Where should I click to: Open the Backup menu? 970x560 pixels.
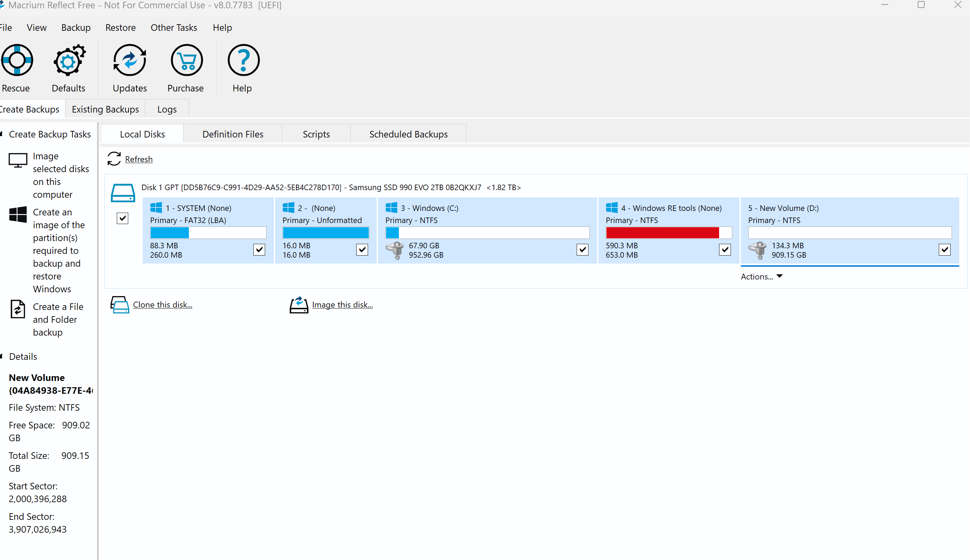pos(76,28)
